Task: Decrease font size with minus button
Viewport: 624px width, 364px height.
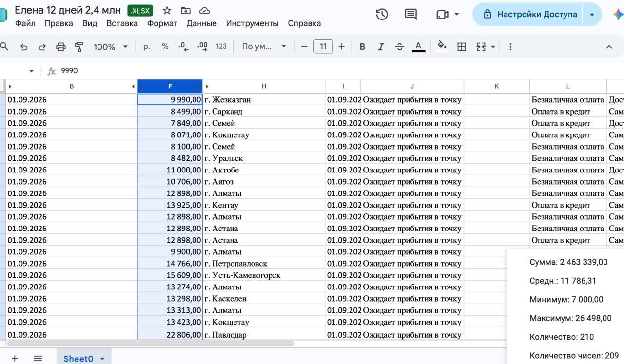Action: (x=304, y=47)
